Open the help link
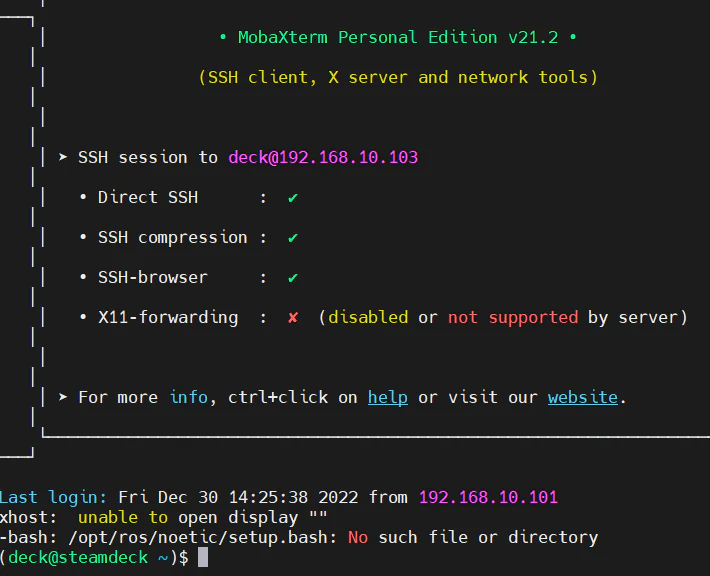Viewport: 710px width, 576px height. point(388,397)
